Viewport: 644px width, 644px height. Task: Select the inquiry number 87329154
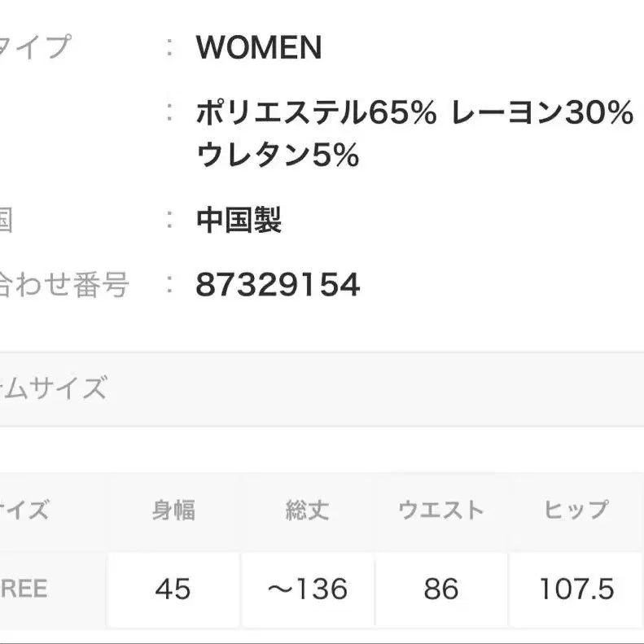click(278, 285)
